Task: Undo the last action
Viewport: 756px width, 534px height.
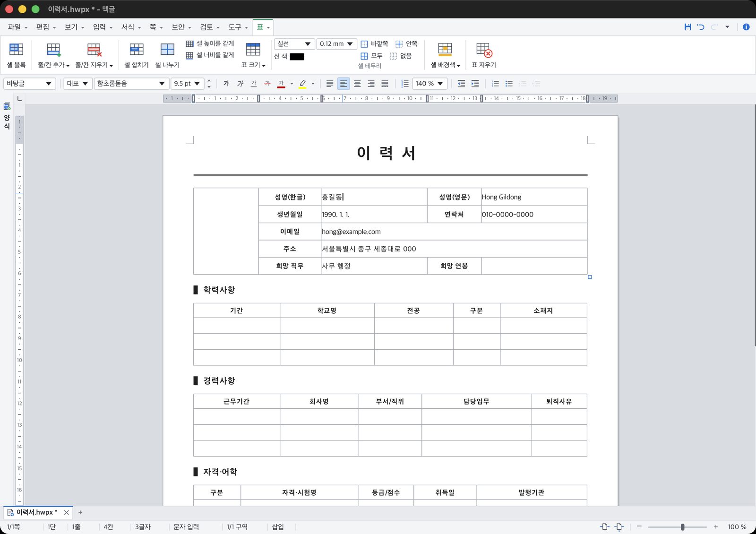Action: [701, 27]
